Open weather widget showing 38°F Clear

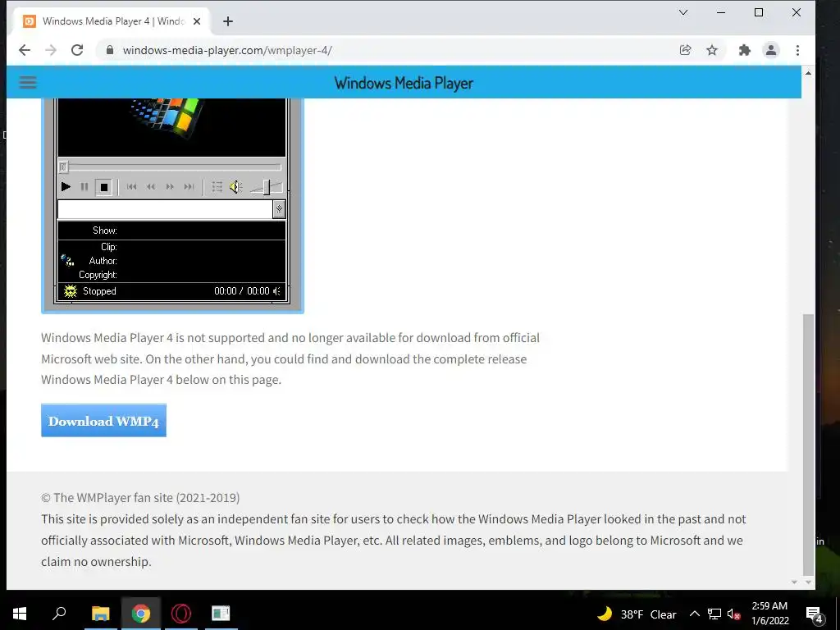pos(637,614)
